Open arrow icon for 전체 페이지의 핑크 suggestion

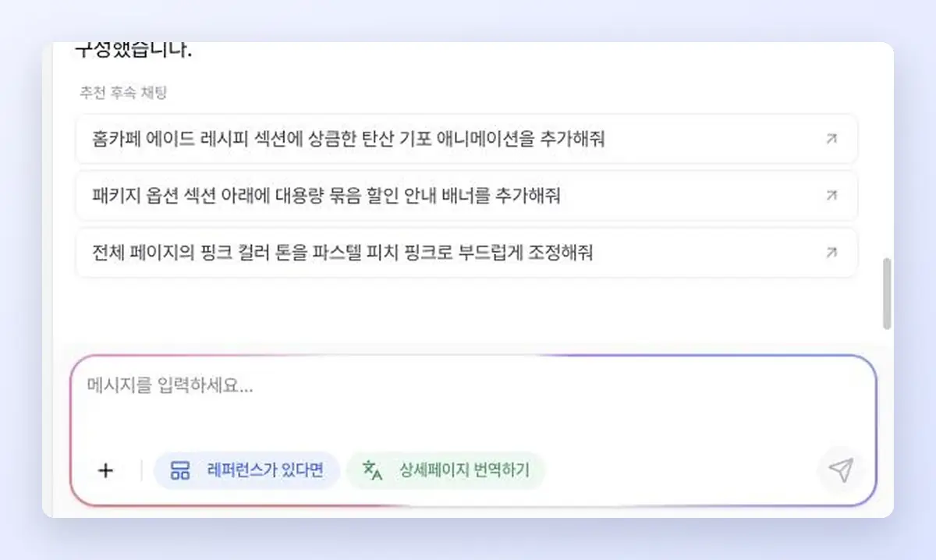point(831,253)
